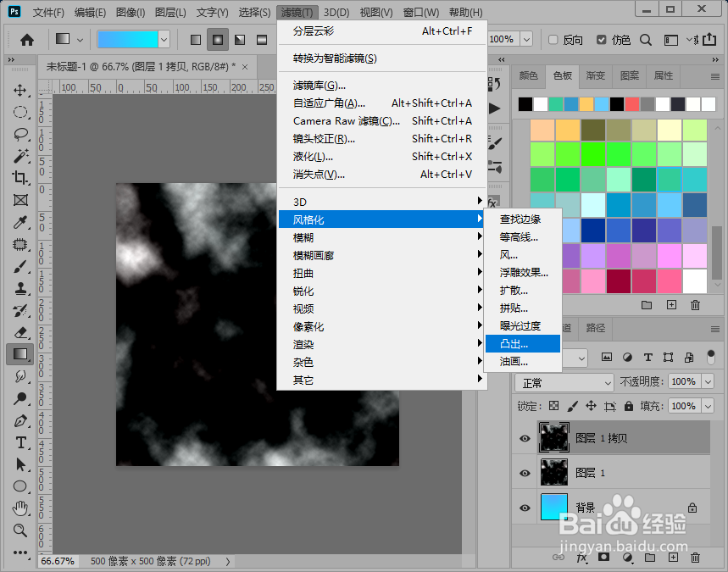Delete layer using the trash icon
The image size is (728, 572).
click(x=695, y=558)
